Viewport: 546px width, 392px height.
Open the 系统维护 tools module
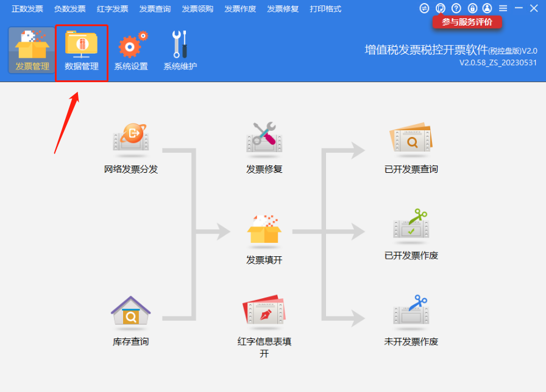click(180, 51)
